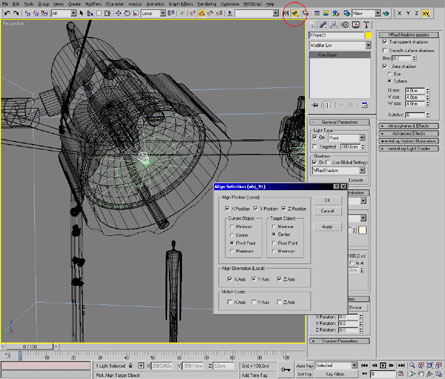This screenshot has width=445, height=379.
Task: Open the Material Editor from the toolbar
Action: coord(336,13)
